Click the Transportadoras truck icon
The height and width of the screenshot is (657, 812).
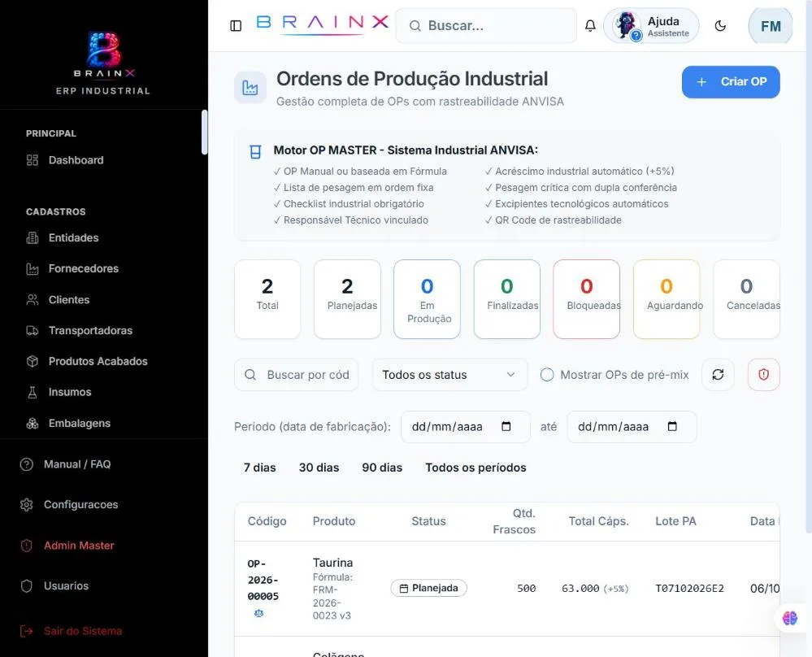pos(33,331)
